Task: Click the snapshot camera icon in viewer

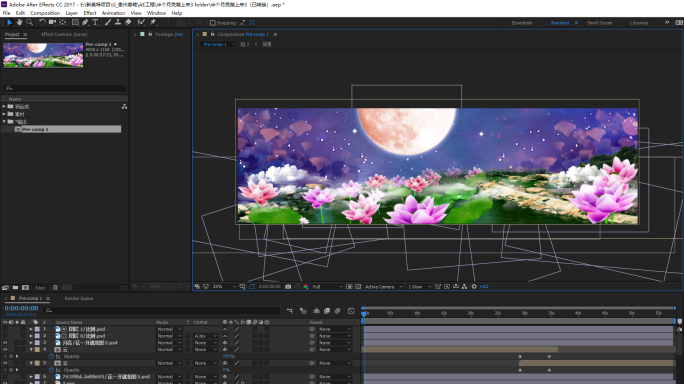Action: click(x=288, y=287)
